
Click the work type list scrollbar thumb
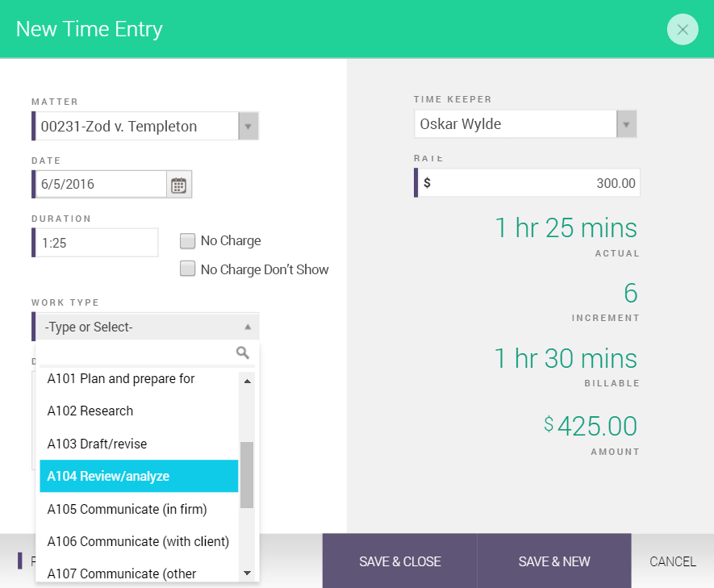coord(247,475)
